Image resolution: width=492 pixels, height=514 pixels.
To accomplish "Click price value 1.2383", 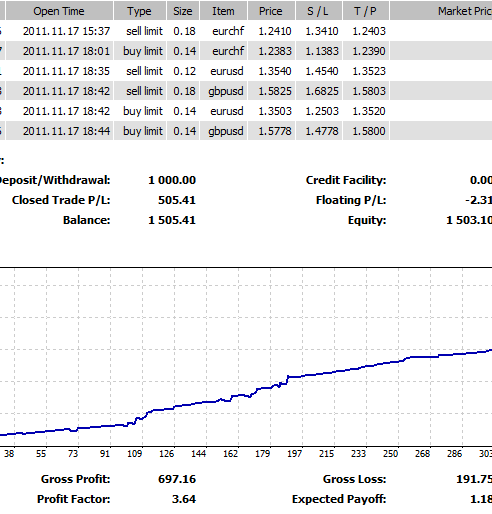I will click(275, 51).
